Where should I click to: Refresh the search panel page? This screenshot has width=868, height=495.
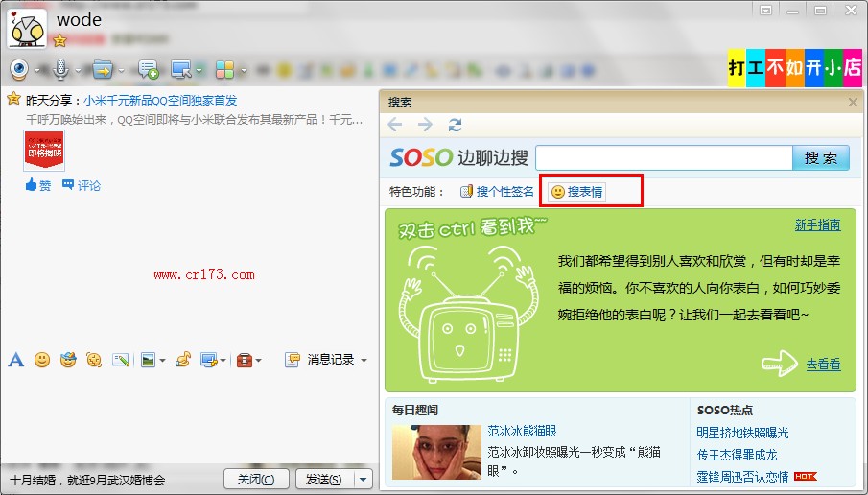(x=455, y=125)
